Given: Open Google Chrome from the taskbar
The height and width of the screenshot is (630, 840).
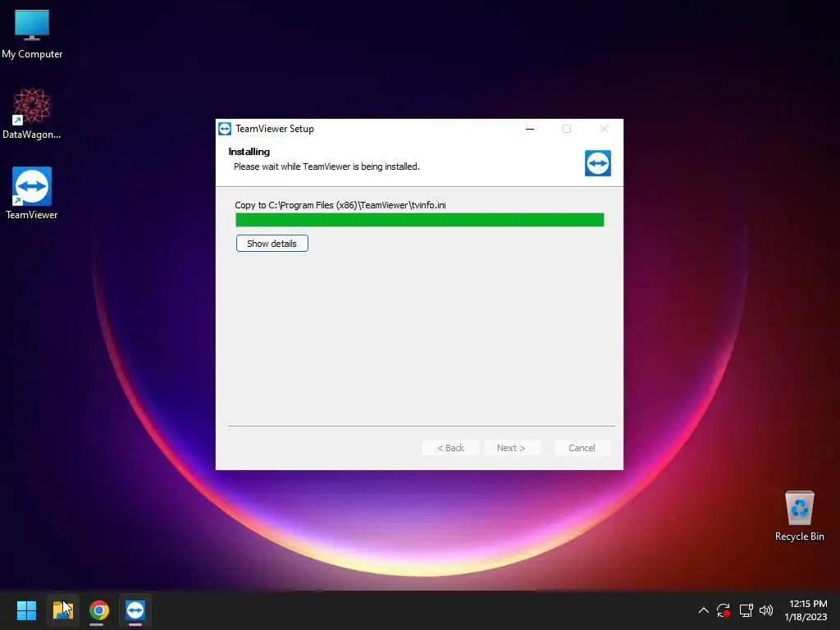Looking at the screenshot, I should click(98, 610).
